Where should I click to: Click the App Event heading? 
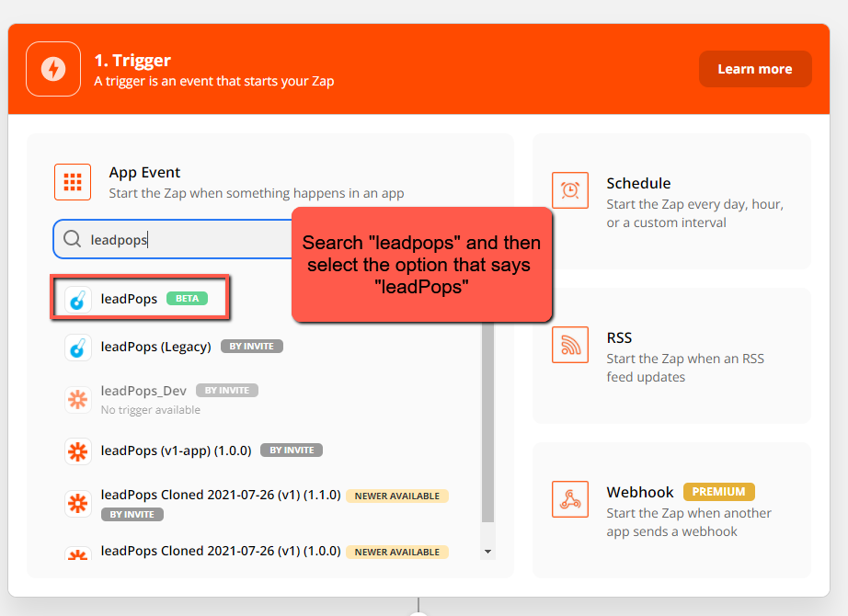144,173
